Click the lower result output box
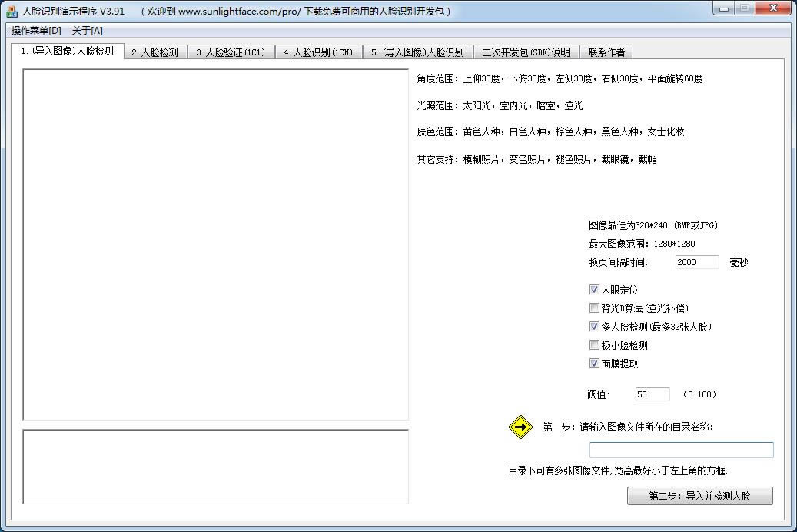 tap(215, 467)
